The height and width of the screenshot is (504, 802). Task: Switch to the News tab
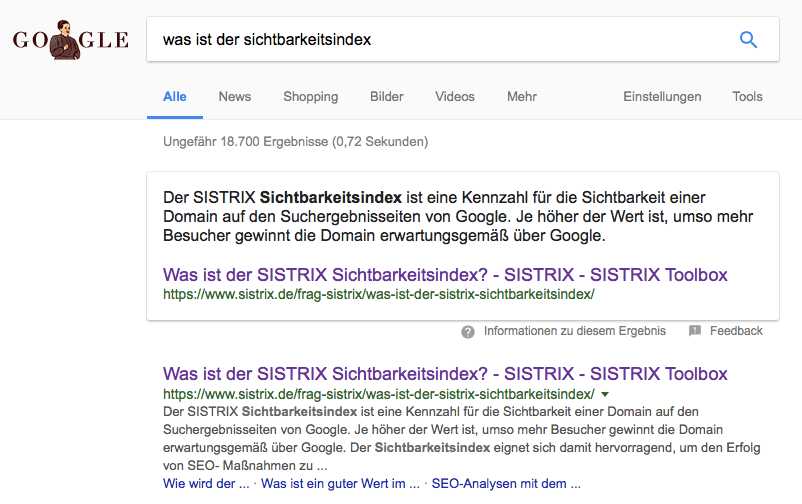[x=235, y=97]
